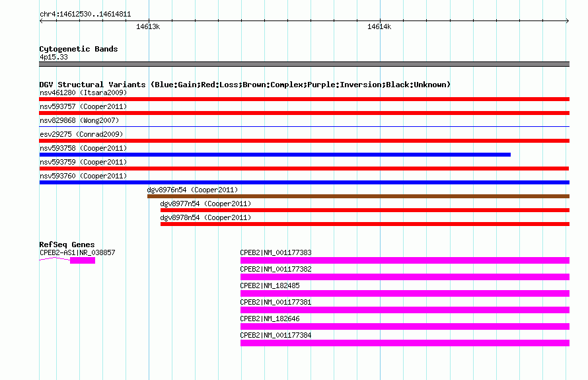This screenshot has width=588, height=380.
Task: Open the dgv8976n54 (Cooper2011) label
Action: (192, 190)
